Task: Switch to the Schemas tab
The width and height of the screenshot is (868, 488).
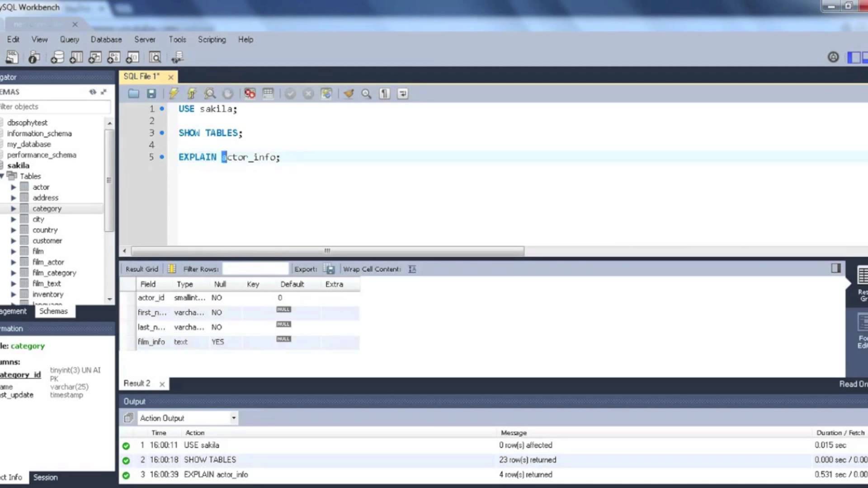Action: coord(53,311)
